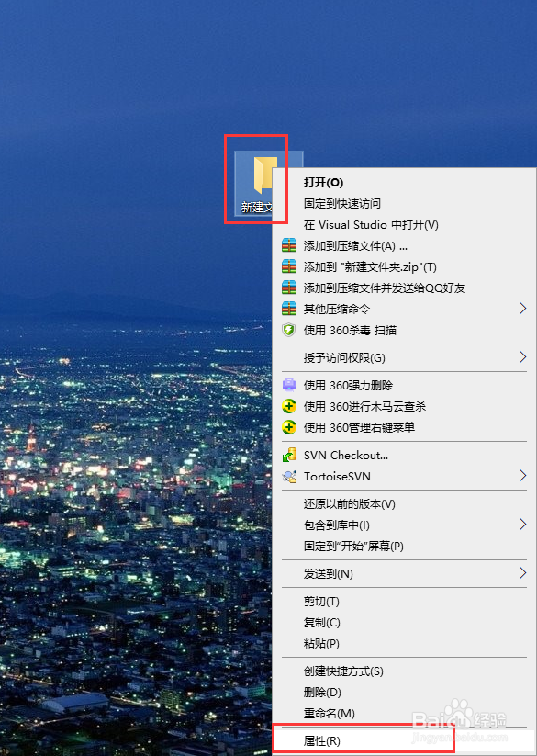The height and width of the screenshot is (756, 537).
Task: Choose 删除(D) from the menu
Action: [405, 693]
